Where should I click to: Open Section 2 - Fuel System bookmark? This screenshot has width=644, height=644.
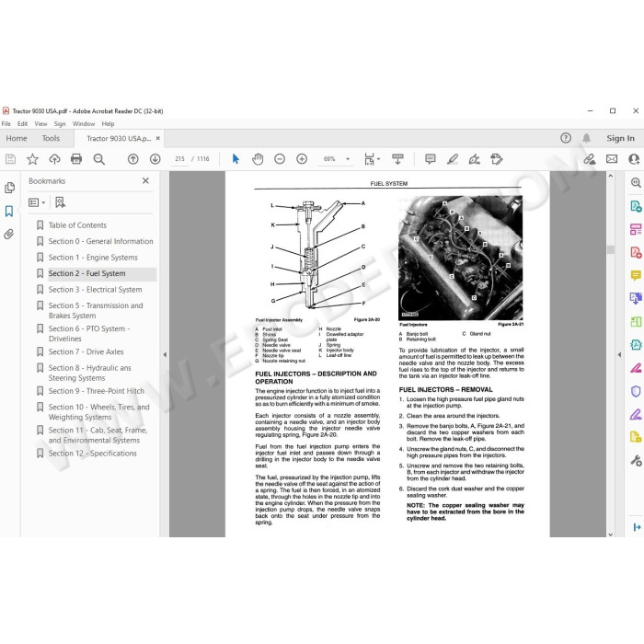(86, 273)
